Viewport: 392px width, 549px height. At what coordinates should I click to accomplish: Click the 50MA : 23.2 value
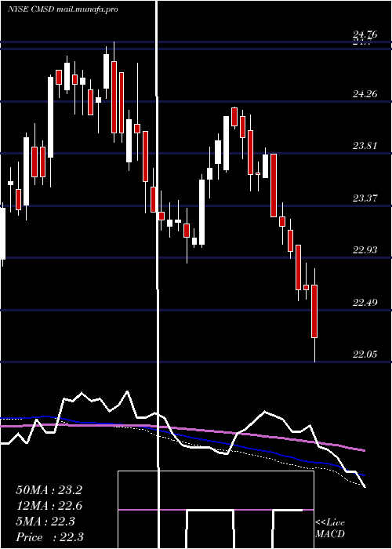[x=49, y=490]
